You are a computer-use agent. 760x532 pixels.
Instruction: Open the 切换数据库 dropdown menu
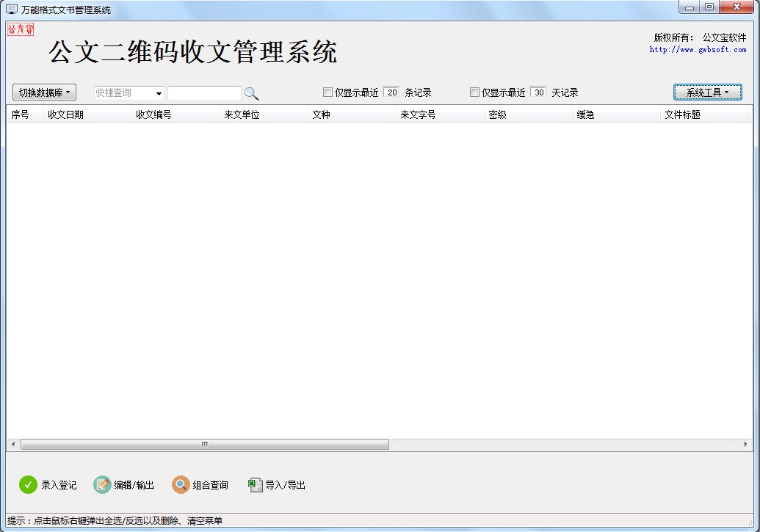[43, 92]
